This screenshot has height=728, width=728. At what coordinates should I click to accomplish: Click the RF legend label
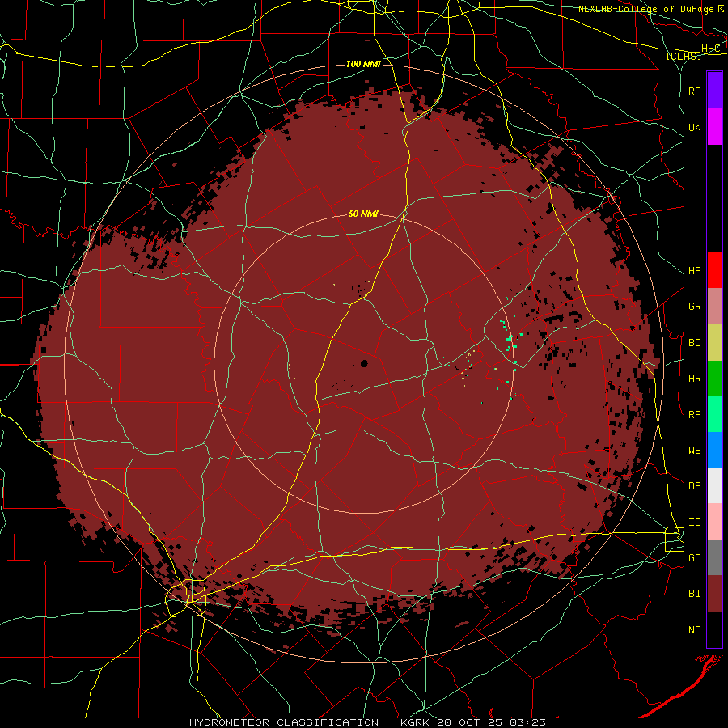[x=695, y=91]
